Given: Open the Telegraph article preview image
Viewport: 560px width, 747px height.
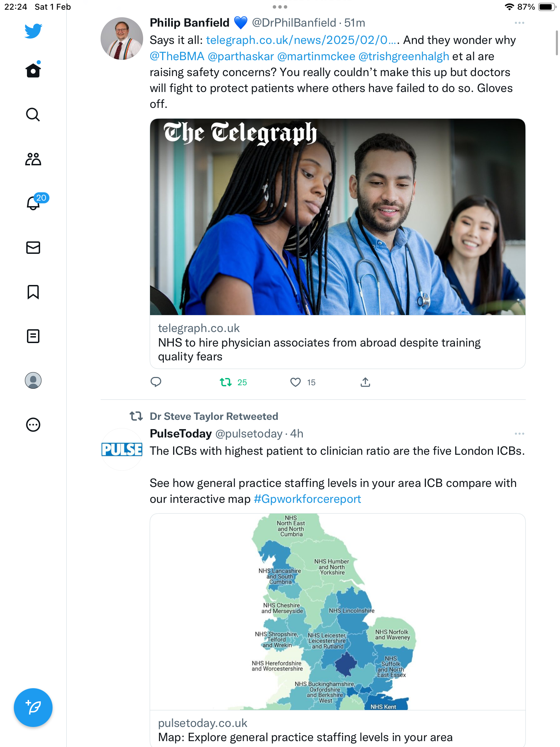Looking at the screenshot, I should 338,217.
